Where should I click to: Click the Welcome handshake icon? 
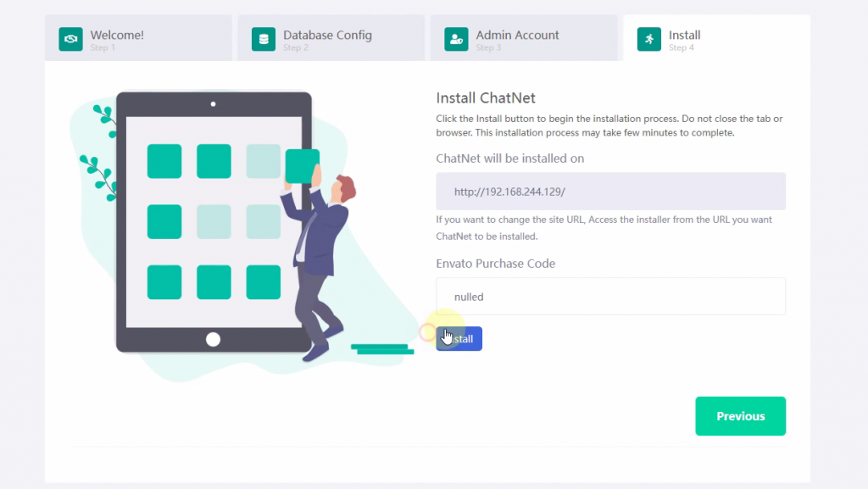71,39
